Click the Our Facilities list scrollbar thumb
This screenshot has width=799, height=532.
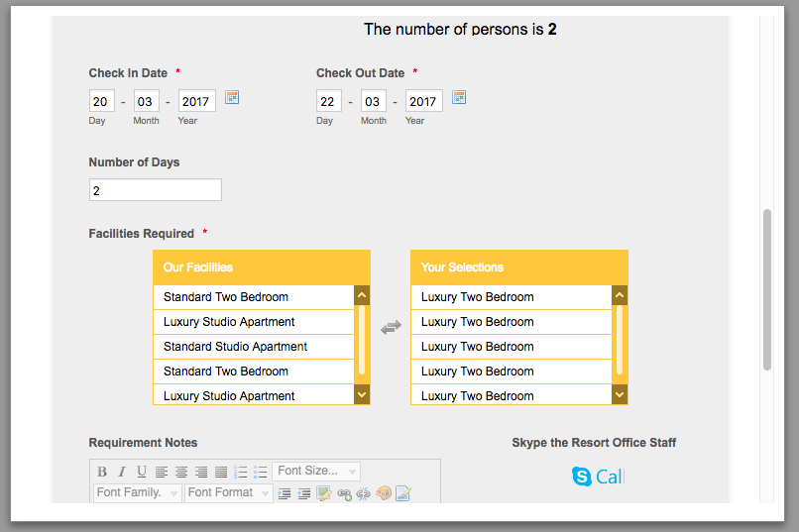pos(362,340)
